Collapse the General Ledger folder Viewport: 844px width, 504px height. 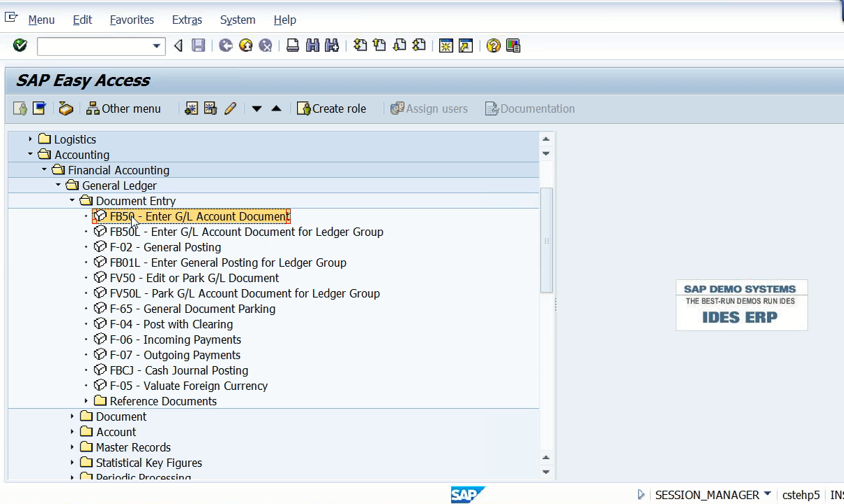[58, 185]
